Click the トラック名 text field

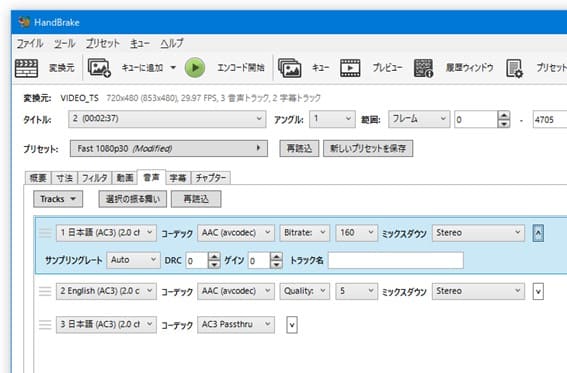(x=396, y=260)
